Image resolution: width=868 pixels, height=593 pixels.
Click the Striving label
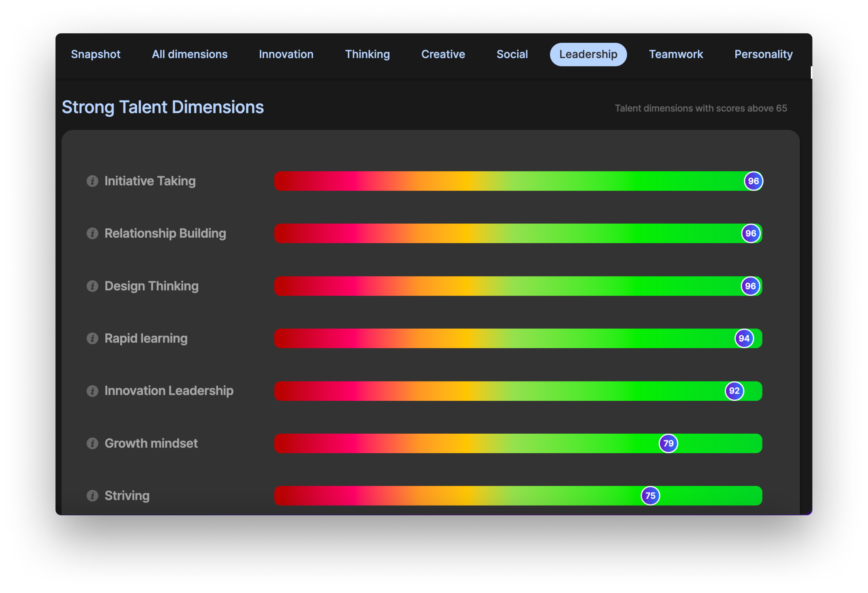tap(127, 496)
